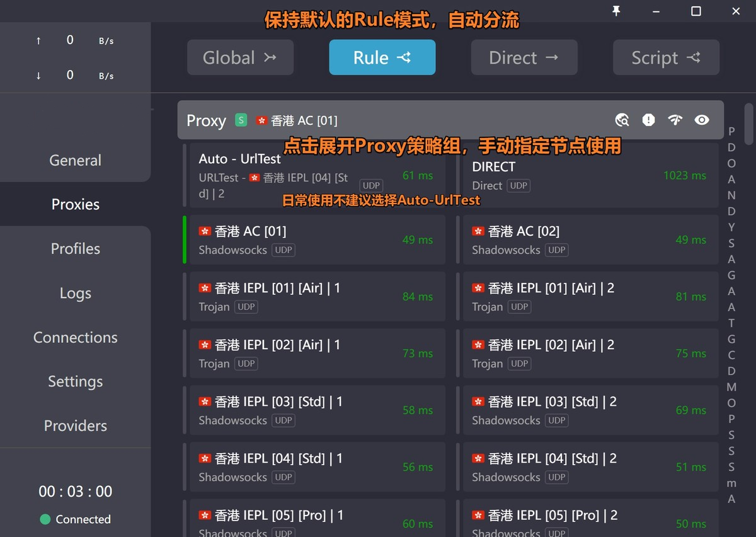Click the pin icon in the title bar
Viewport: 756px width, 537px height.
pyautogui.click(x=616, y=11)
